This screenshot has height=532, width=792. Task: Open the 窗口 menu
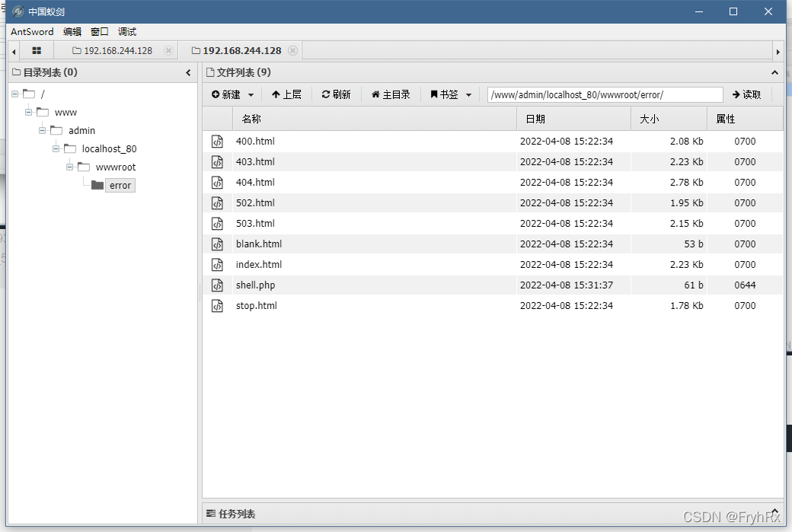click(x=100, y=31)
